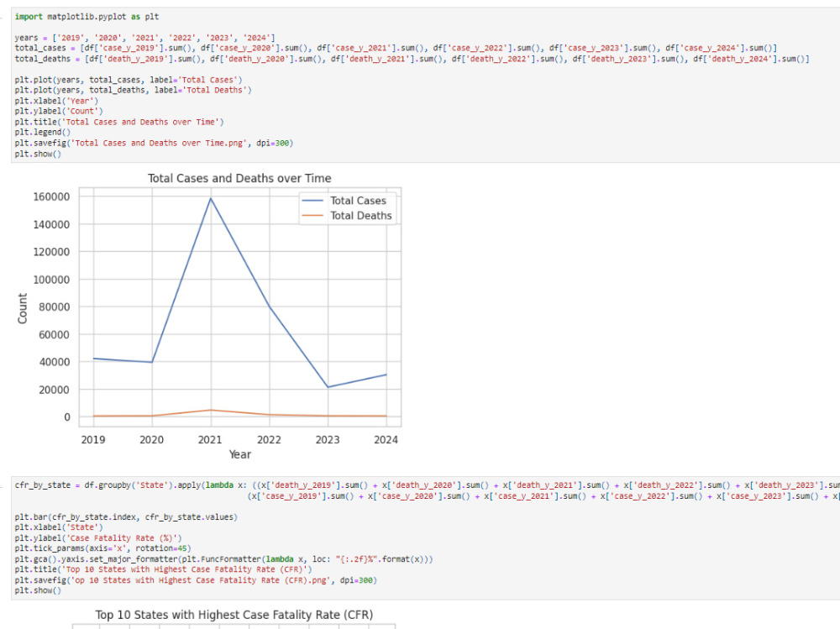Click the savefig 'Total Cases and Deaths over Time.png' line

[x=154, y=143]
